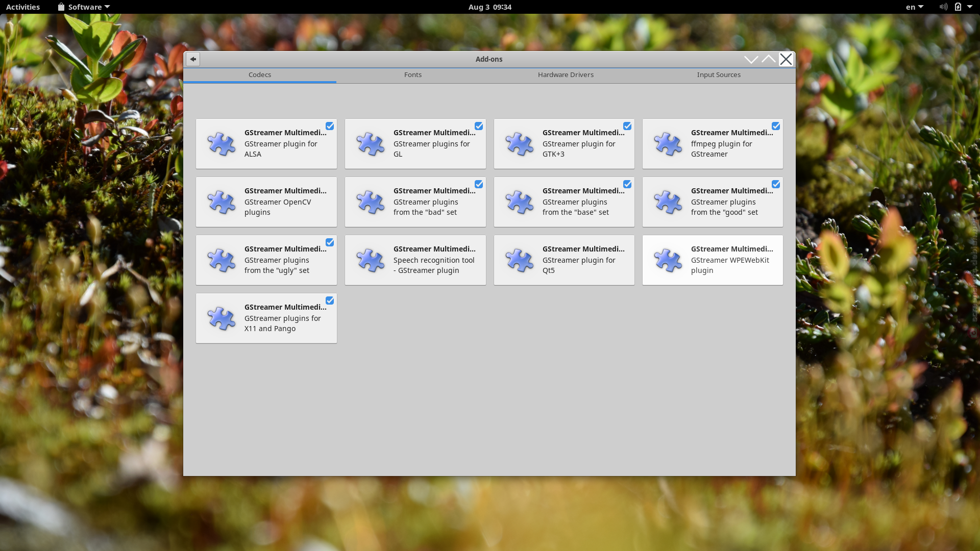
Task: Click puzzle icon of Qt5 plugin card
Action: point(519,260)
